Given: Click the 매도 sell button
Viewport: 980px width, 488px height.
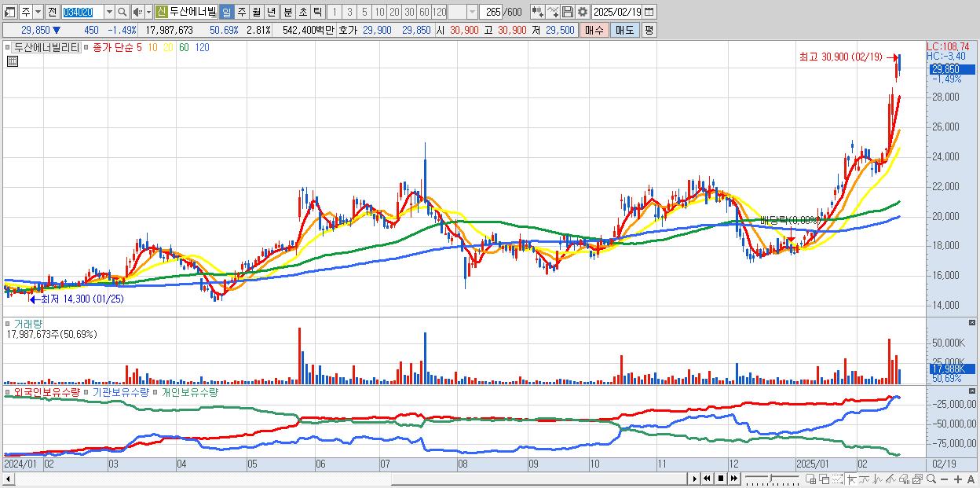Looking at the screenshot, I should [625, 30].
